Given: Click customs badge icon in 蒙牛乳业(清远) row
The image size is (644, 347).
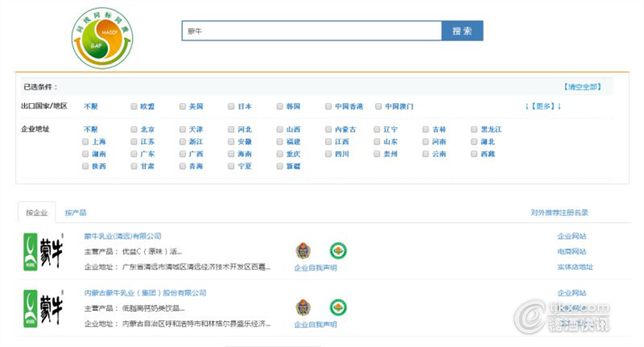Looking at the screenshot, I should coord(303,251).
